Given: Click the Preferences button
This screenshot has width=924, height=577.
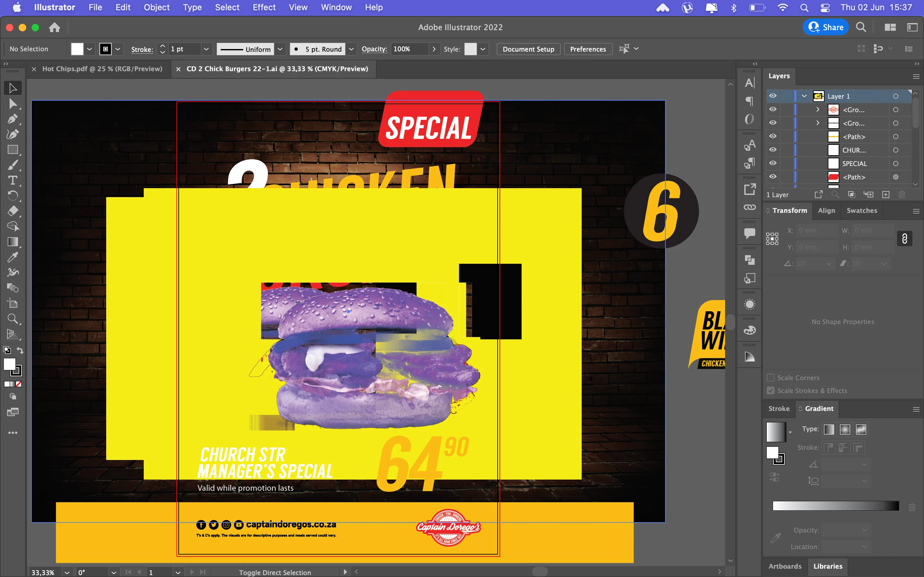Looking at the screenshot, I should (x=588, y=49).
